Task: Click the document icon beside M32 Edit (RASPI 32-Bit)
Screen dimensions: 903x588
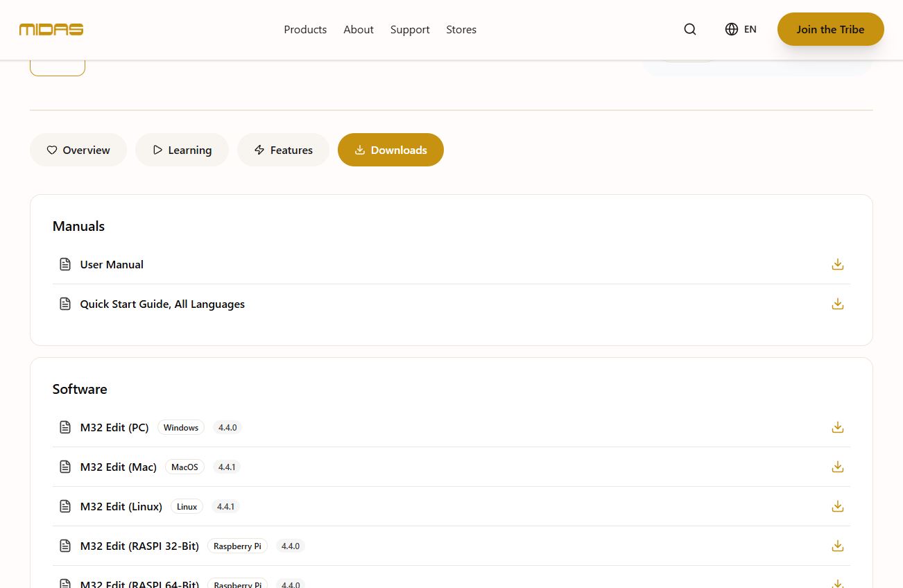Action: click(x=65, y=546)
